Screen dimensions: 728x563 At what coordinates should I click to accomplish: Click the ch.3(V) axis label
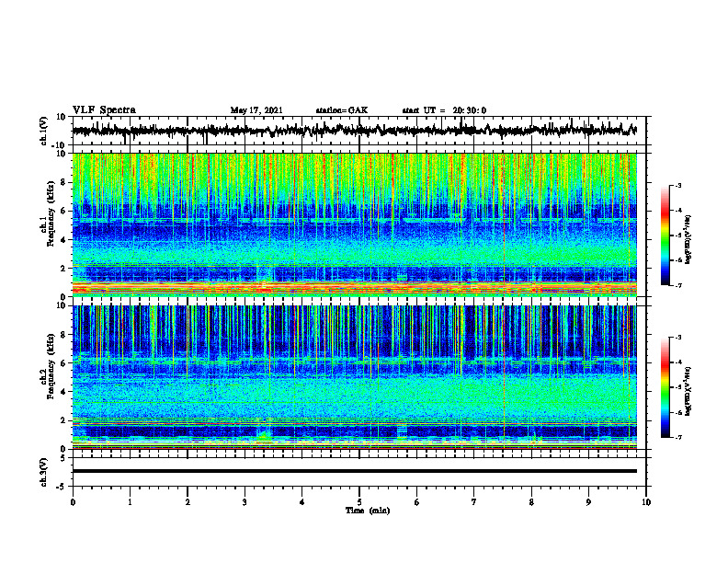pyautogui.click(x=44, y=472)
